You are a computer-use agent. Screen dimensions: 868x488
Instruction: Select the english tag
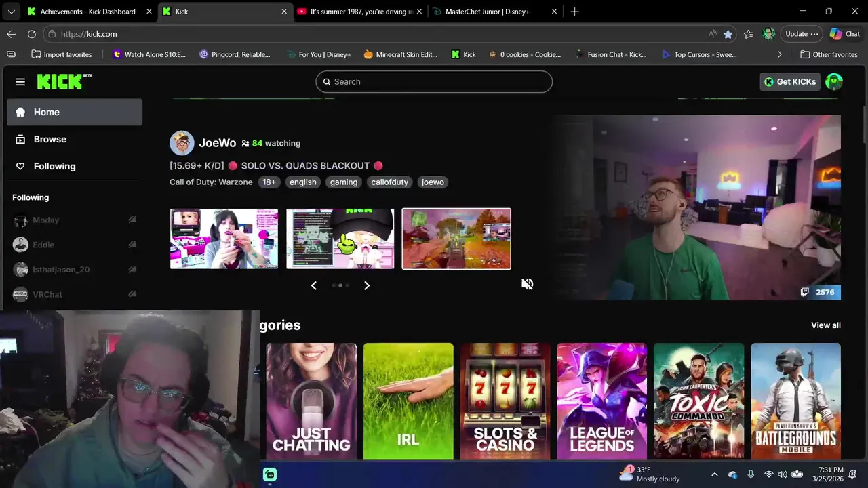(x=303, y=182)
